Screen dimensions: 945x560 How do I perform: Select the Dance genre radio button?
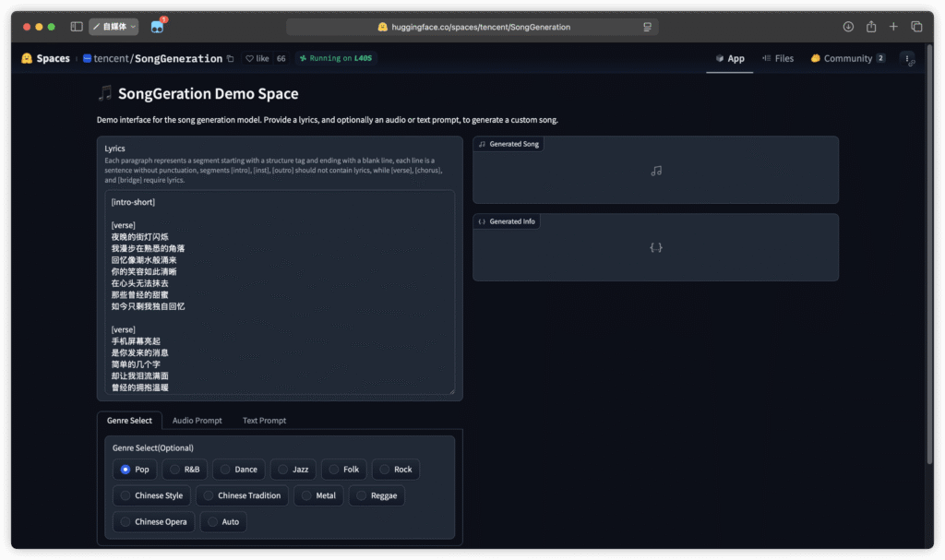tap(239, 469)
